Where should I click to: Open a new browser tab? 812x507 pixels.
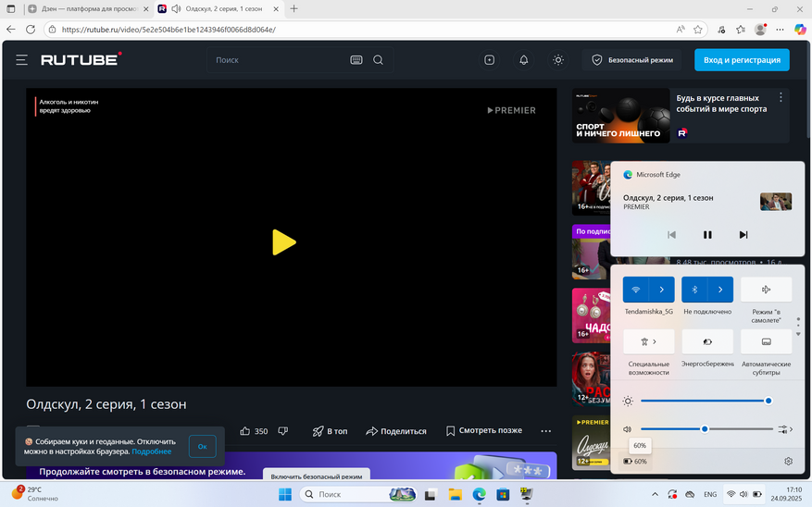(294, 9)
